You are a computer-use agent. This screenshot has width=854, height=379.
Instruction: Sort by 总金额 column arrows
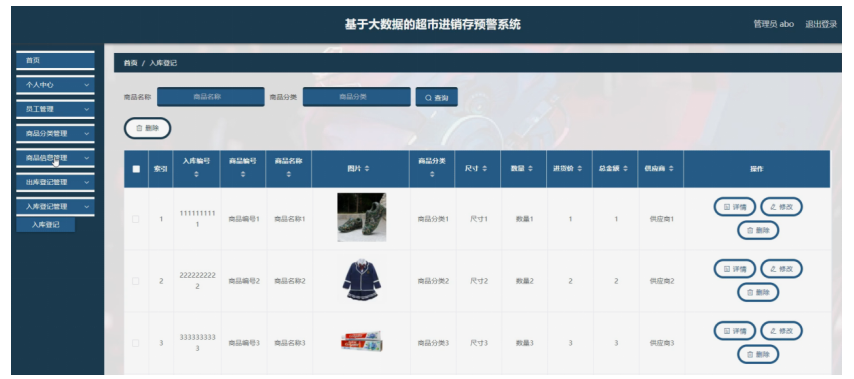coord(625,169)
